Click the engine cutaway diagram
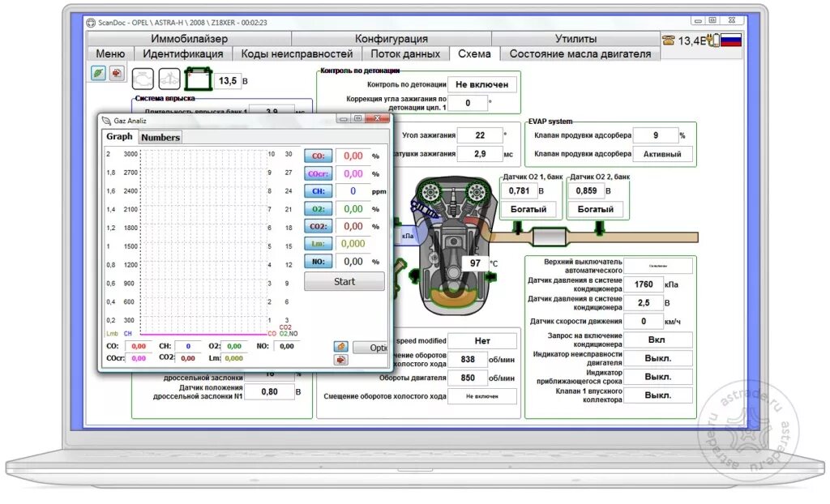The image size is (830, 504). tap(454, 245)
